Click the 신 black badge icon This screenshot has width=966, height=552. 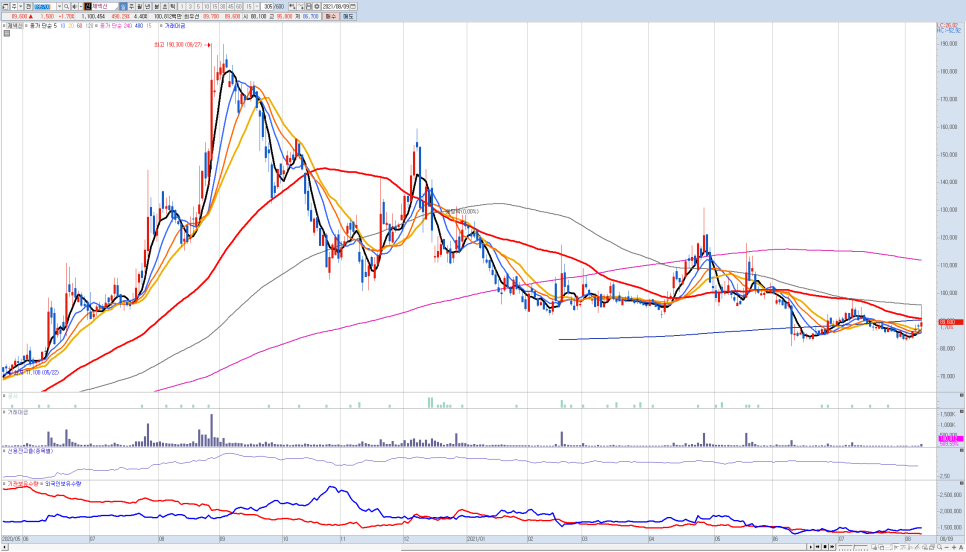tap(87, 6)
